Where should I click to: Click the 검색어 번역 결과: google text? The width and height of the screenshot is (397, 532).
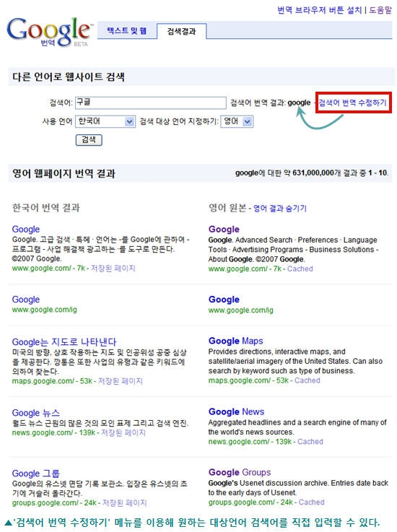pyautogui.click(x=271, y=103)
